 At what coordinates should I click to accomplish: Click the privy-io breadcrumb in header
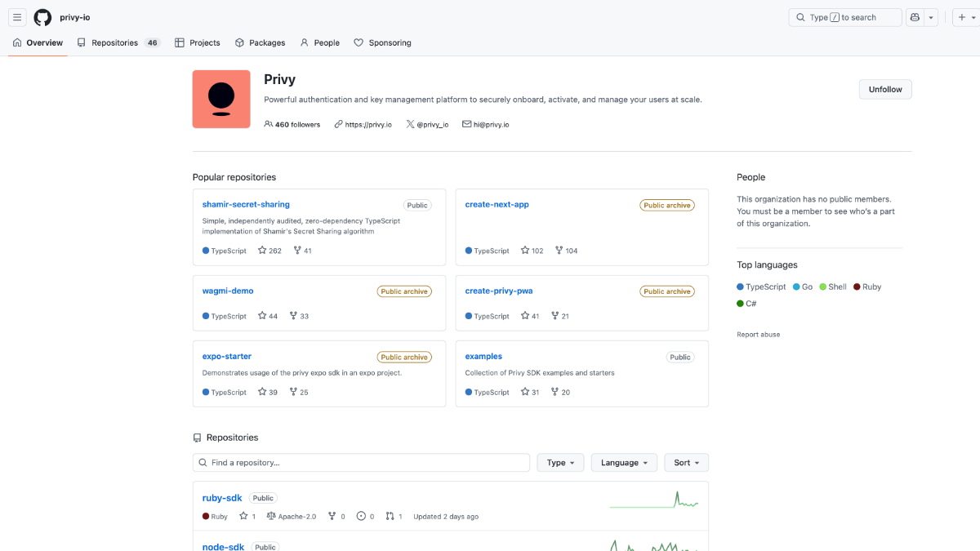pyautogui.click(x=75, y=17)
